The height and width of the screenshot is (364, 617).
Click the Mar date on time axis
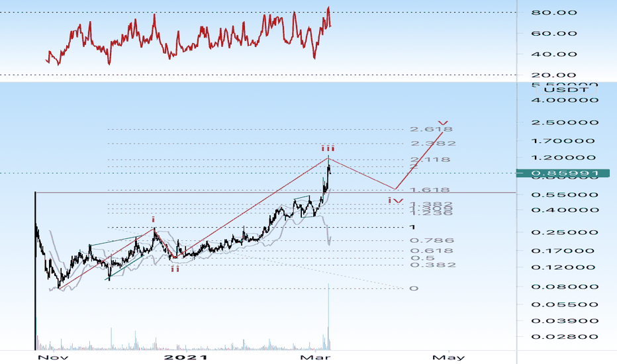[315, 357]
